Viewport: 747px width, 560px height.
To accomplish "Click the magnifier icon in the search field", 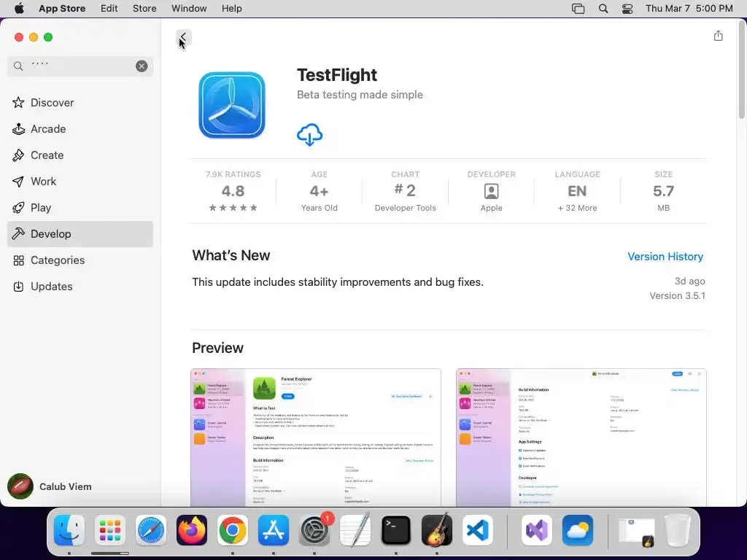I will coord(18,66).
